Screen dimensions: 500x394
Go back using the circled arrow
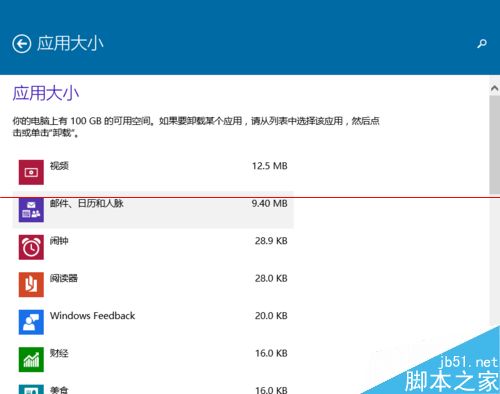(x=22, y=44)
